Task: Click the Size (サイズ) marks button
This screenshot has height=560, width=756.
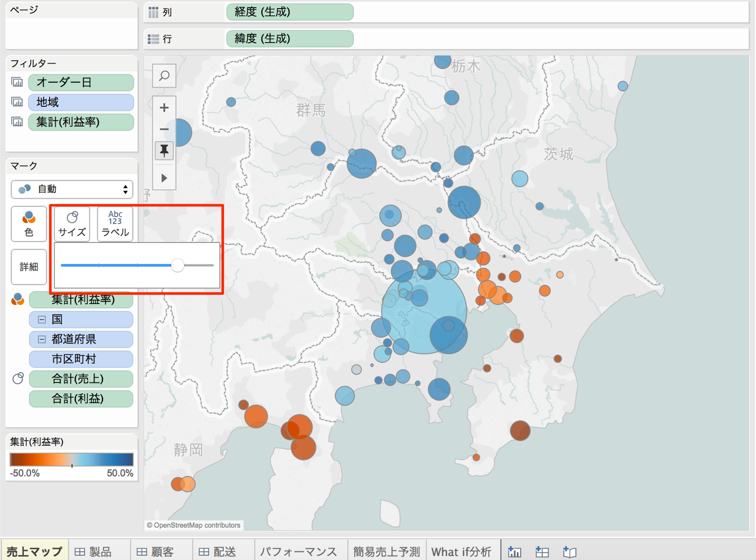Action: tap(72, 224)
